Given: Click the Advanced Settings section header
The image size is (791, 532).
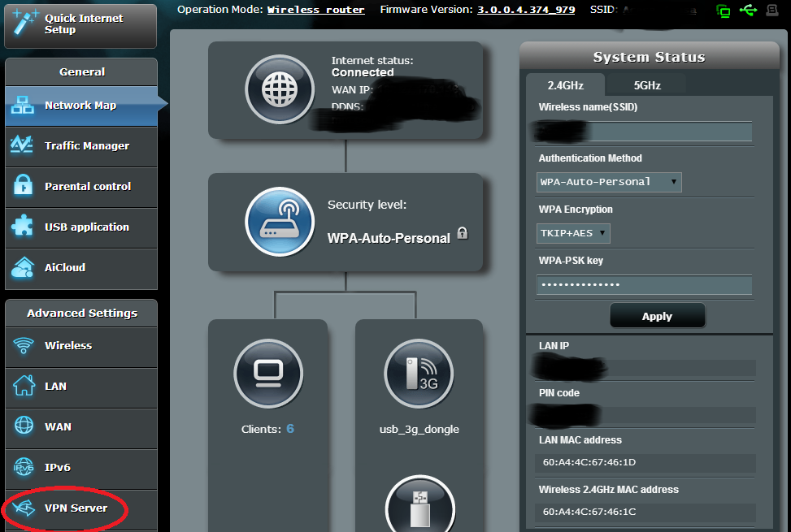Looking at the screenshot, I should pos(82,313).
